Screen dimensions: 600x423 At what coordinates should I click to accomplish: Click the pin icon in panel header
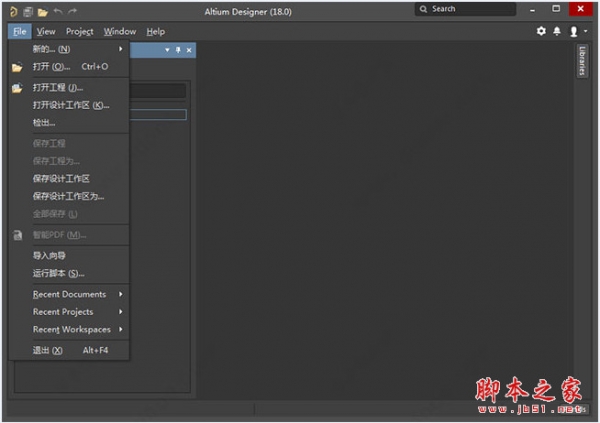coord(178,50)
